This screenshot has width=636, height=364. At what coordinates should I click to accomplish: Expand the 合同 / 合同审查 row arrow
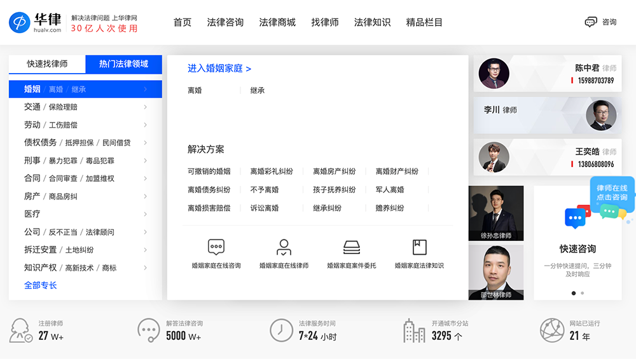(x=145, y=179)
